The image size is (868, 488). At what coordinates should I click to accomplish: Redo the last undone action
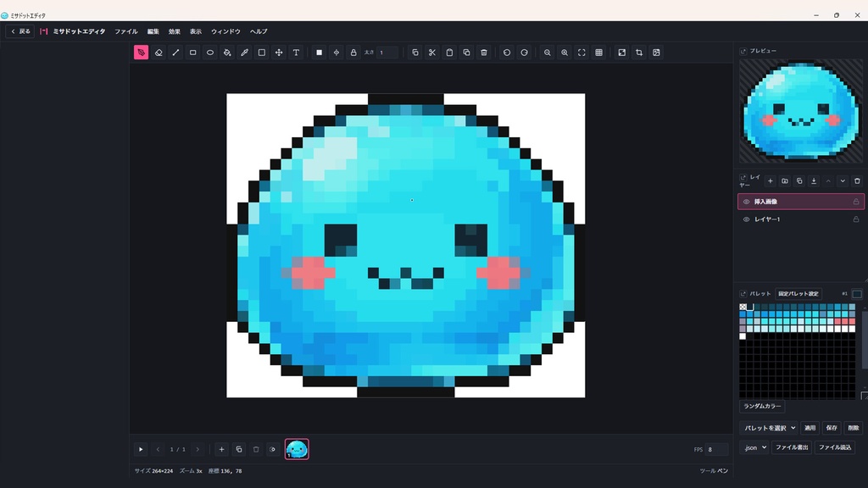coord(524,53)
